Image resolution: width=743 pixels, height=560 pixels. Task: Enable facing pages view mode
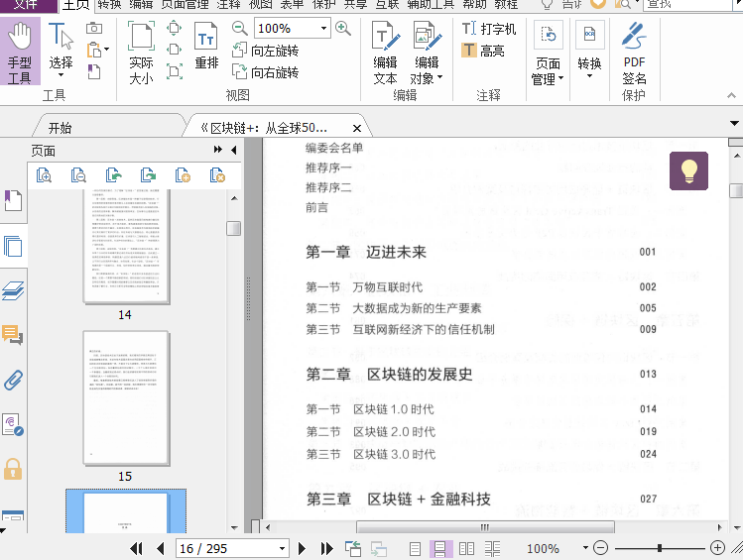coord(466,549)
